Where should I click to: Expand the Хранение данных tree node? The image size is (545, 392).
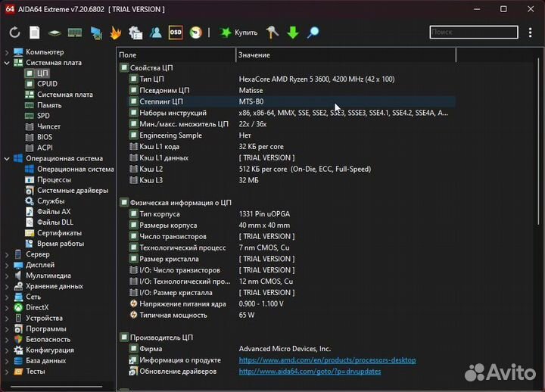coord(7,287)
